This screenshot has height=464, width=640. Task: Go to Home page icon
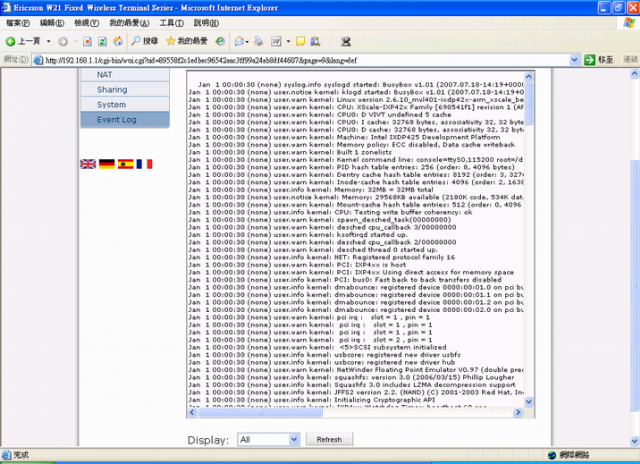(118, 41)
